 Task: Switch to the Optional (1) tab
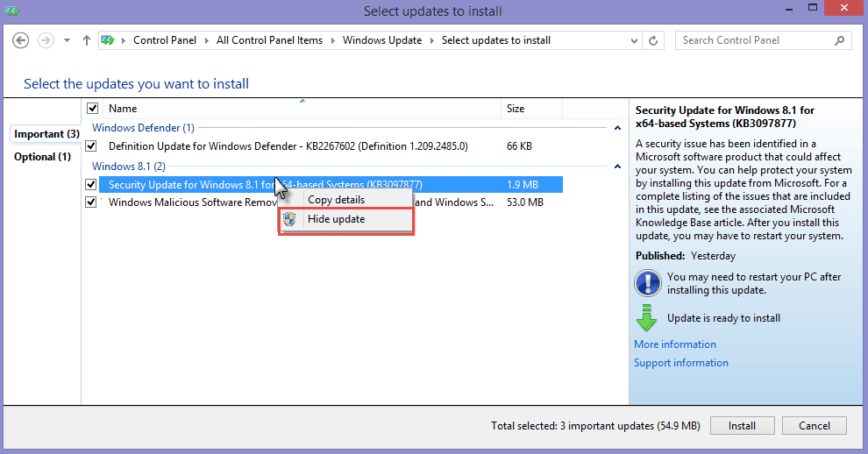tap(43, 157)
